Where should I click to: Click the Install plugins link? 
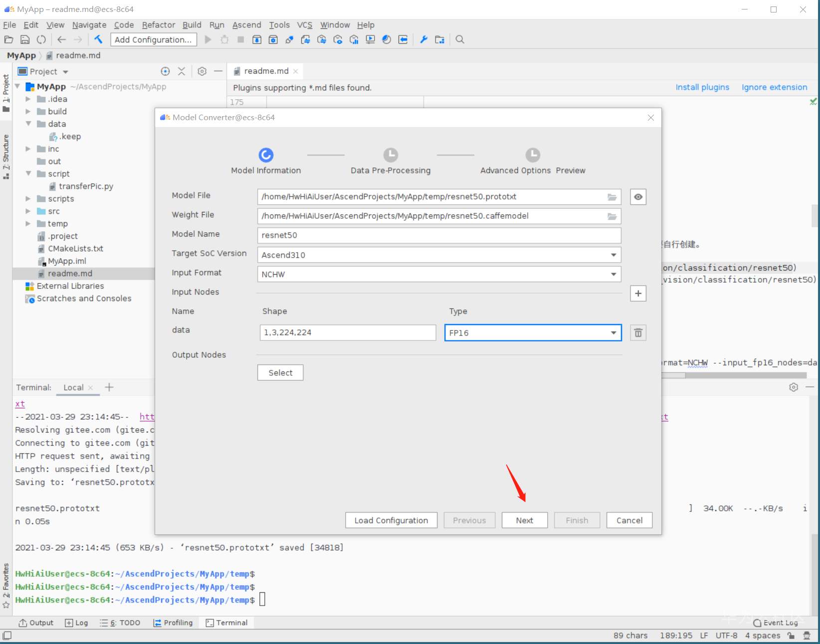pyautogui.click(x=702, y=87)
